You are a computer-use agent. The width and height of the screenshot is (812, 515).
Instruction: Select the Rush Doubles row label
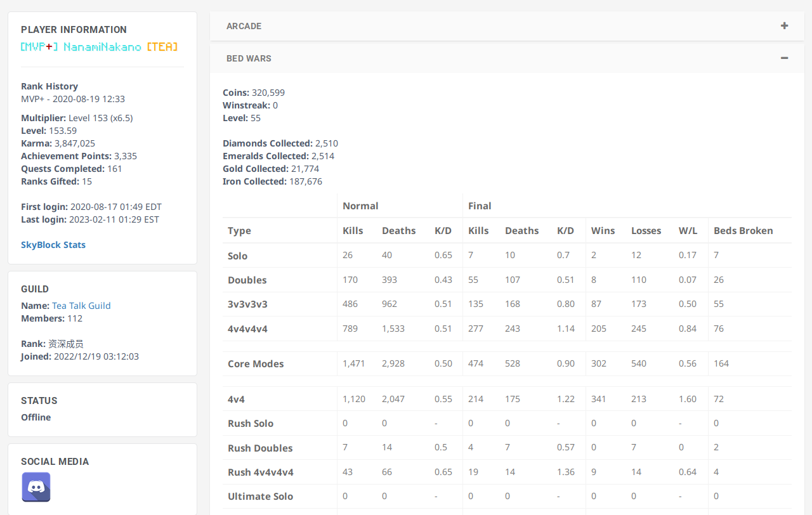[260, 448]
